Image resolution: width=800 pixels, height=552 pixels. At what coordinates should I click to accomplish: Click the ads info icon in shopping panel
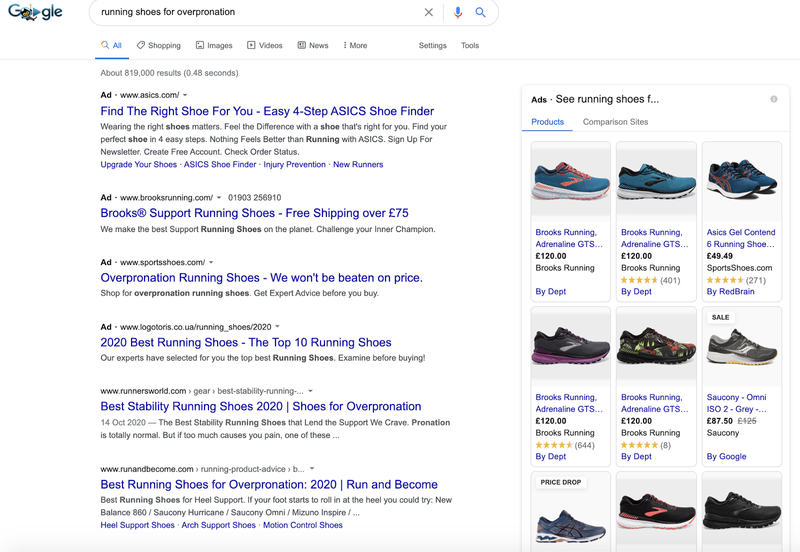(x=774, y=99)
